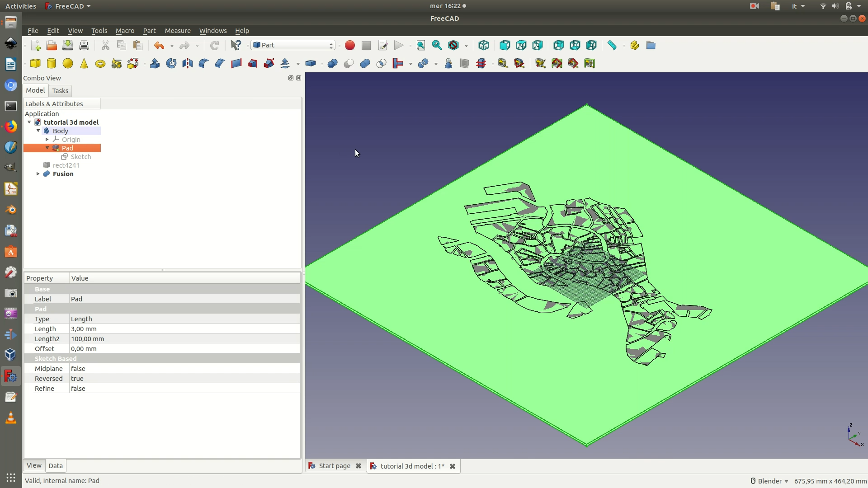Open the Part workbench selector dropdown
This screenshot has width=868, height=488.
(x=293, y=45)
